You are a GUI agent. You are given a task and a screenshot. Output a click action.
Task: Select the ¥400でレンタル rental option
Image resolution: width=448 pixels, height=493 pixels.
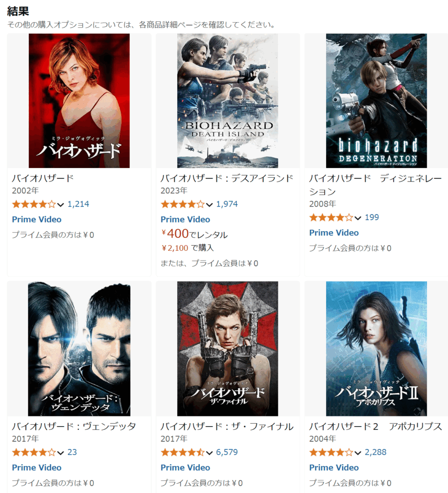pos(195,234)
